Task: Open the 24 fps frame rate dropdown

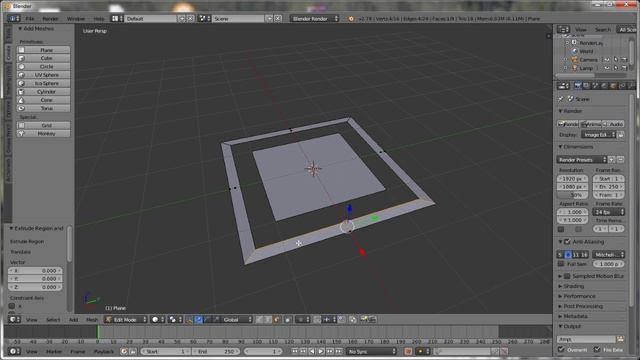Action: tap(609, 212)
